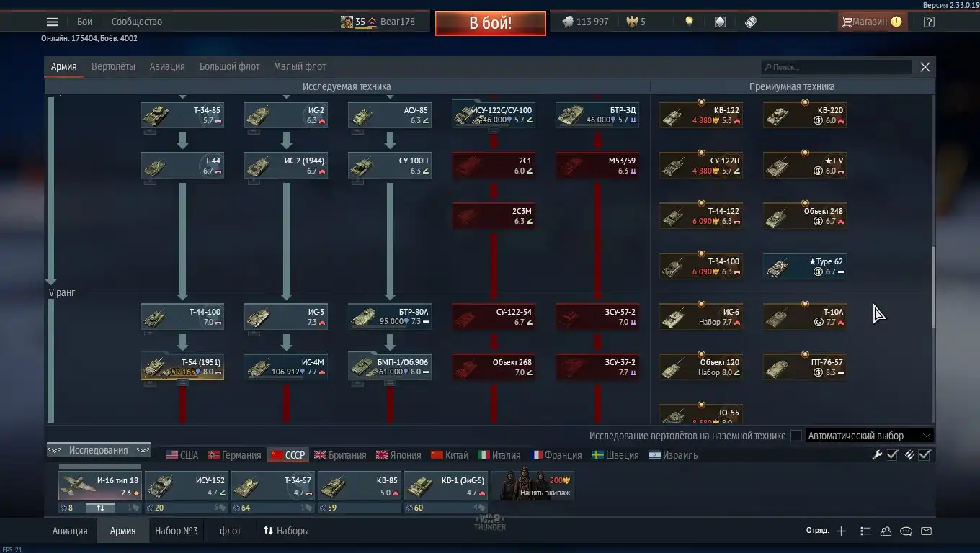Open the Автоматический выбор dropdown
This screenshot has height=553, width=980.
[869, 436]
